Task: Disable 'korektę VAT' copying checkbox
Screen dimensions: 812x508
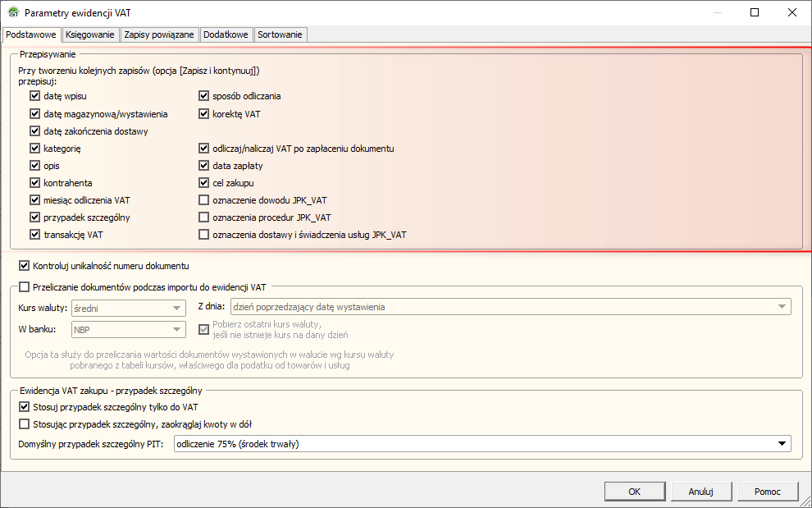Action: [x=204, y=114]
